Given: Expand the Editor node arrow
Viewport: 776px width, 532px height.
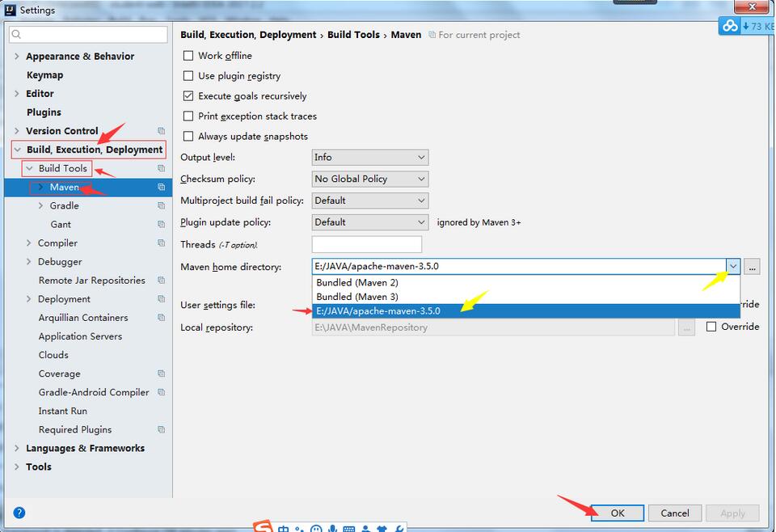Looking at the screenshot, I should tap(17, 94).
